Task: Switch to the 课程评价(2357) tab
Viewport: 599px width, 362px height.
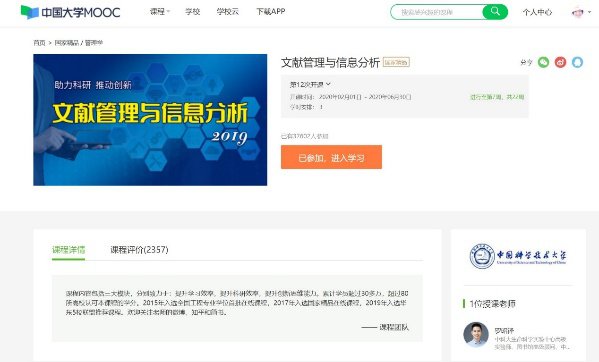Action: tap(139, 250)
